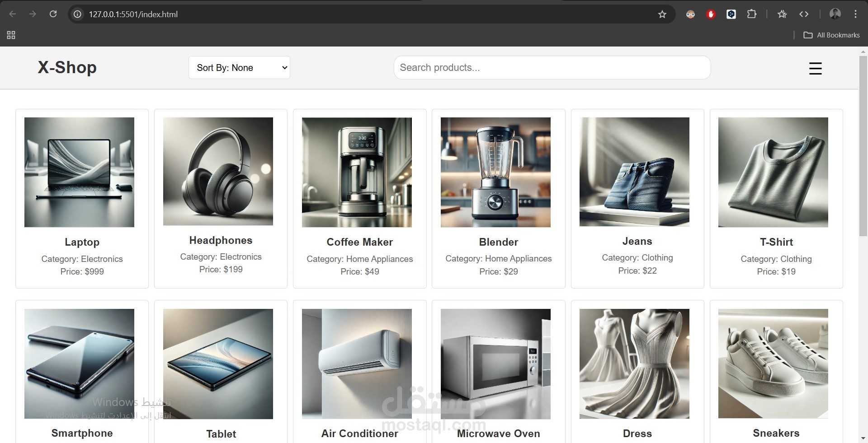Screen dimensions: 868x443
Task: View site information icon in address bar
Action: coord(78,14)
